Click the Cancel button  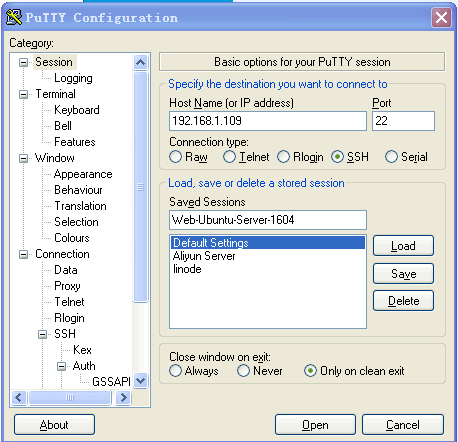403,425
